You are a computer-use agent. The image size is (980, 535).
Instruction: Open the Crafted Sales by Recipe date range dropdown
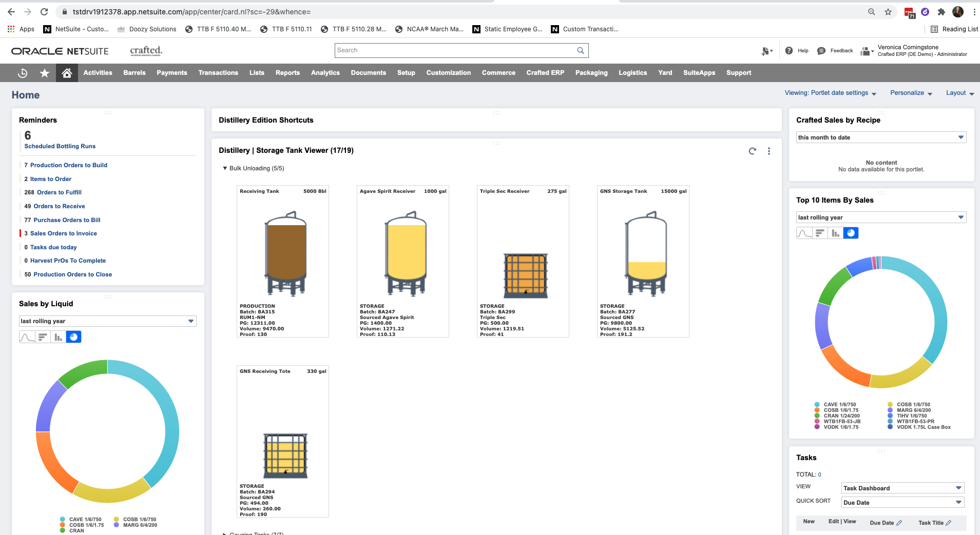click(x=960, y=137)
